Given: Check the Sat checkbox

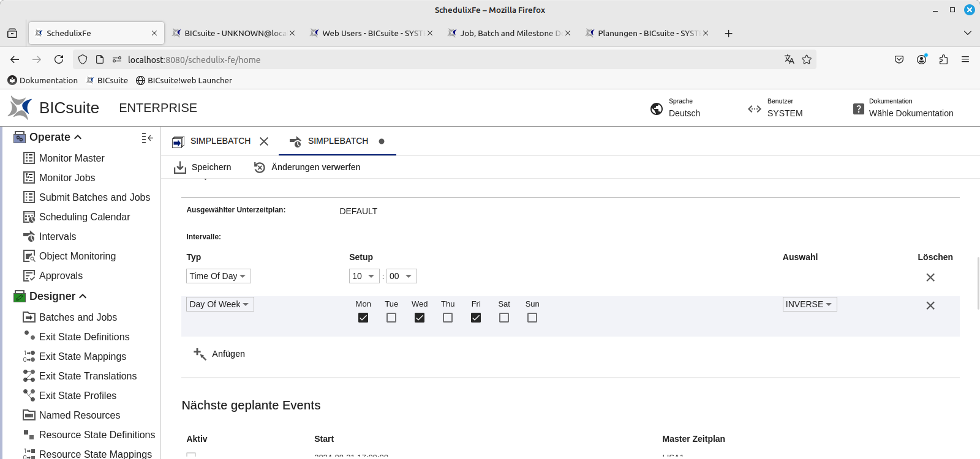Looking at the screenshot, I should point(504,318).
